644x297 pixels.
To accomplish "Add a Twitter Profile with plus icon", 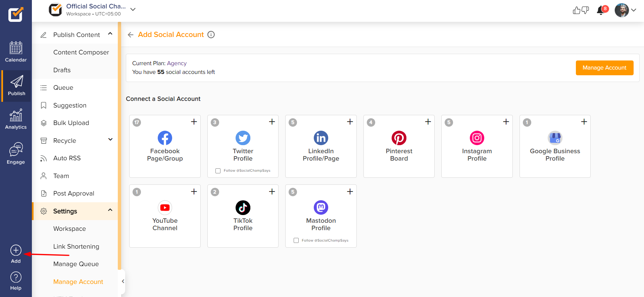I will click(272, 122).
